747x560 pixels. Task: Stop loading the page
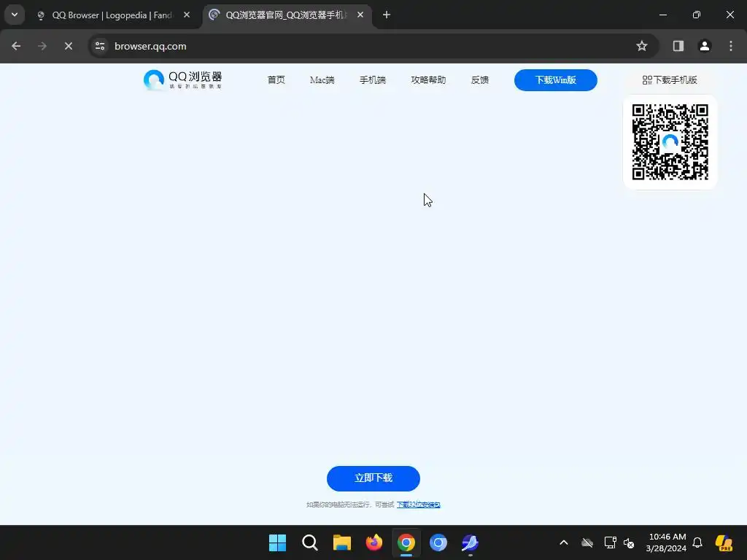point(69,46)
